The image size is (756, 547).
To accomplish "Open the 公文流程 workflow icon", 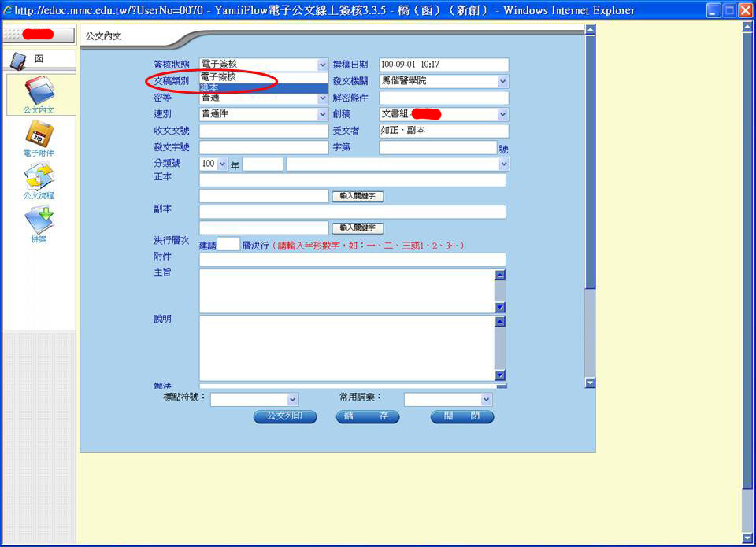I will pyautogui.click(x=39, y=176).
